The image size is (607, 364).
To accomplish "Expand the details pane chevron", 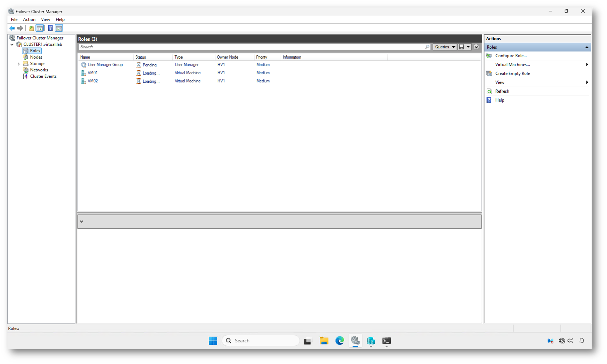I will [82, 222].
